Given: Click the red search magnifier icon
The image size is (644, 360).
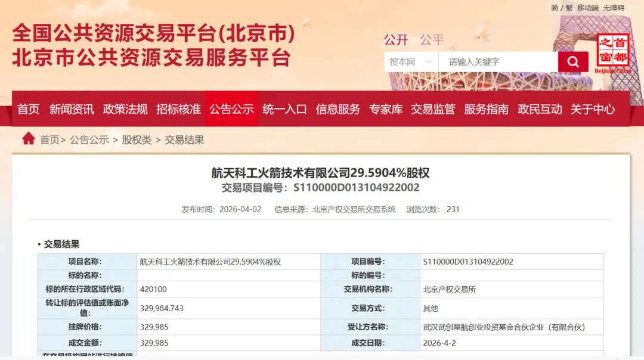Looking at the screenshot, I should (573, 61).
